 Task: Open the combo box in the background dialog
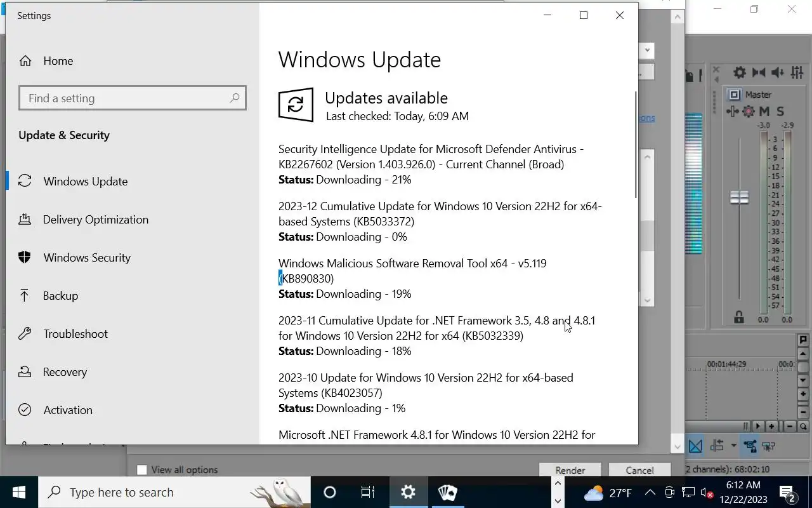646,51
